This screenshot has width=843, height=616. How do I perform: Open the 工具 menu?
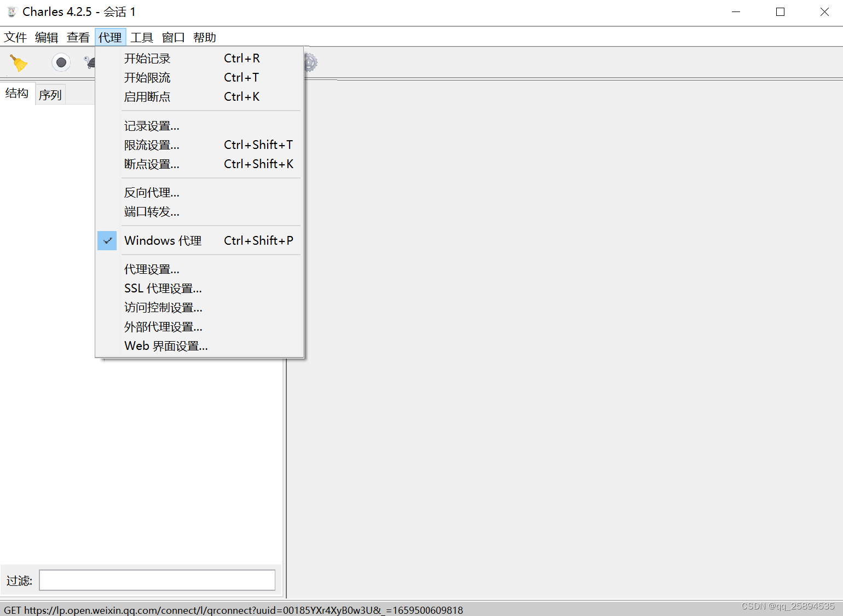pos(142,37)
